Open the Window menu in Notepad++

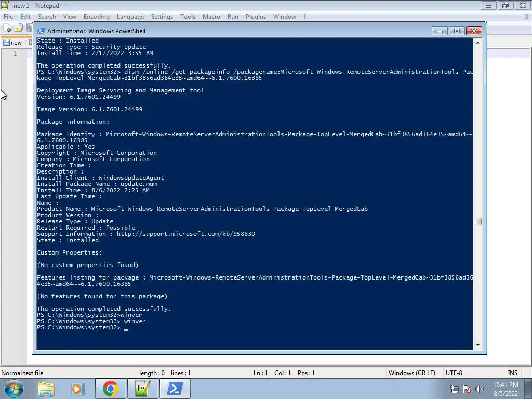tap(284, 17)
